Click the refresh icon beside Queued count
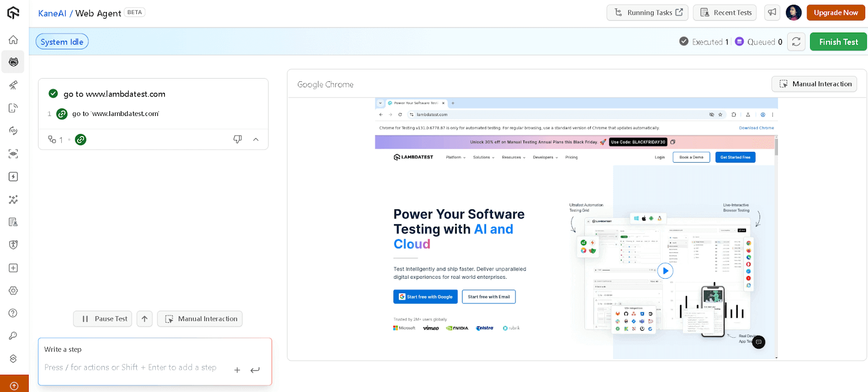The height and width of the screenshot is (392, 868). 796,42
